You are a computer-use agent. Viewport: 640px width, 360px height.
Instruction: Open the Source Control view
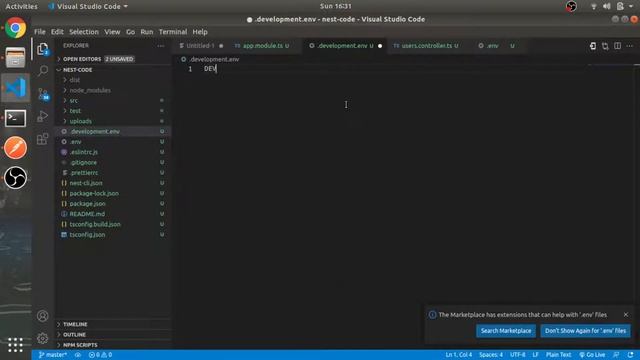click(43, 94)
